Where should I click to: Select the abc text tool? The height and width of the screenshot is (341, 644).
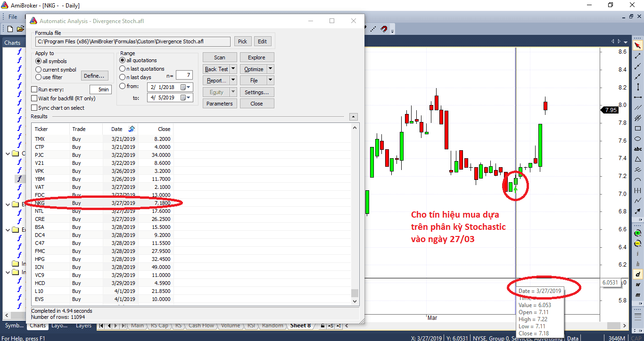(x=638, y=149)
